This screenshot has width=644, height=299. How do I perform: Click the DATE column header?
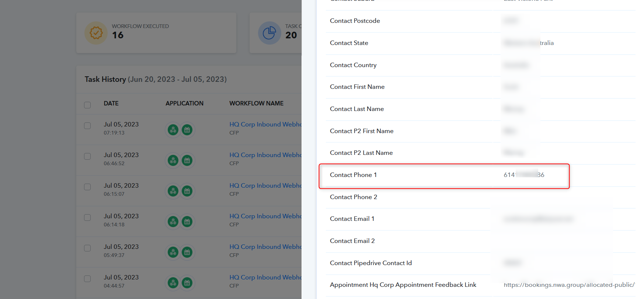(x=111, y=104)
